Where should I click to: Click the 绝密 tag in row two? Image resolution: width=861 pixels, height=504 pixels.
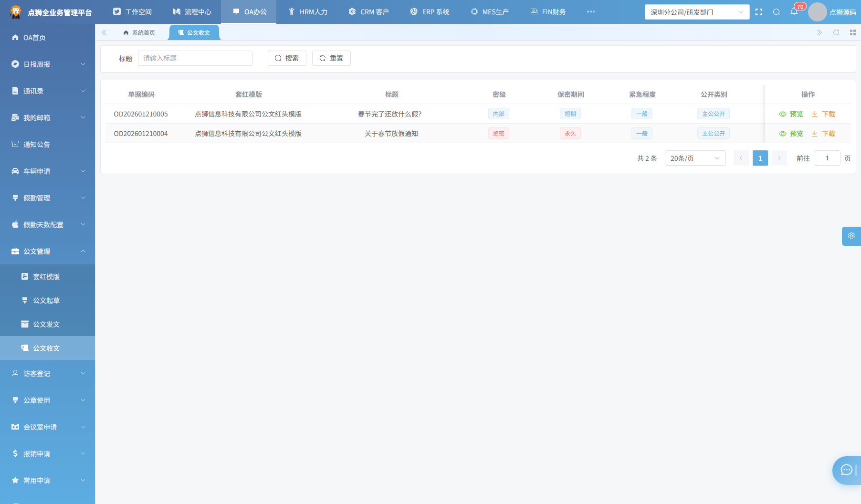499,134
